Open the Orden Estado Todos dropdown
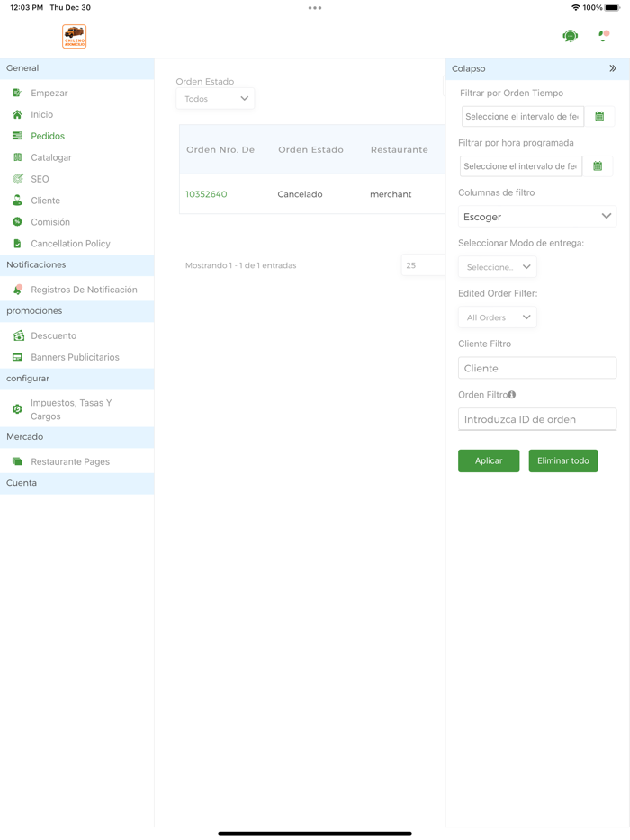The image size is (630, 840). [215, 99]
